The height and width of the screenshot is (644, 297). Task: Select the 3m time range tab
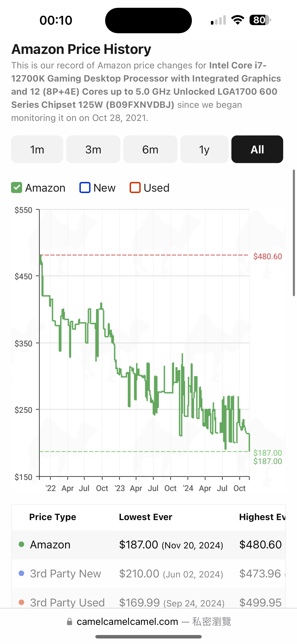tap(93, 149)
